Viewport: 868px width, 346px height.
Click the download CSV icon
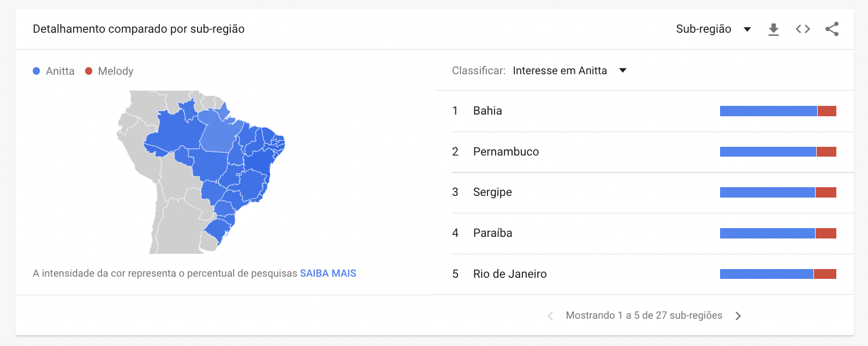[x=774, y=29]
